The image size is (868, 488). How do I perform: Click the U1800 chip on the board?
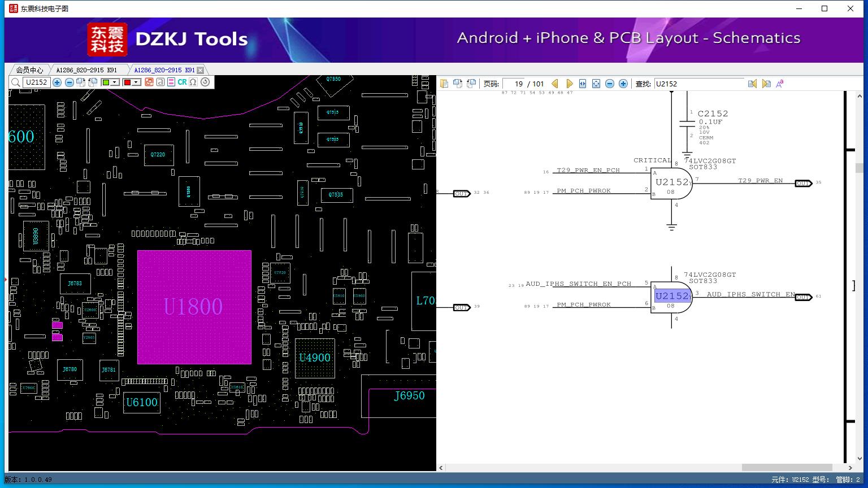click(194, 307)
